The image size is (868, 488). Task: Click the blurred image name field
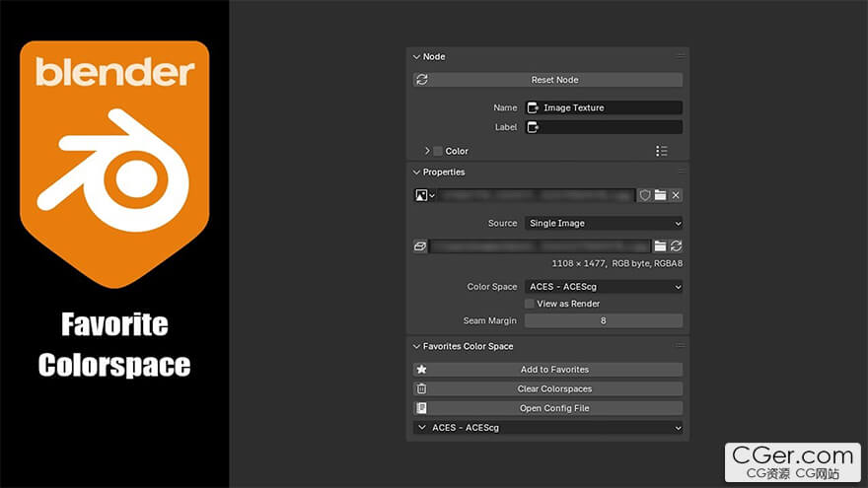536,195
